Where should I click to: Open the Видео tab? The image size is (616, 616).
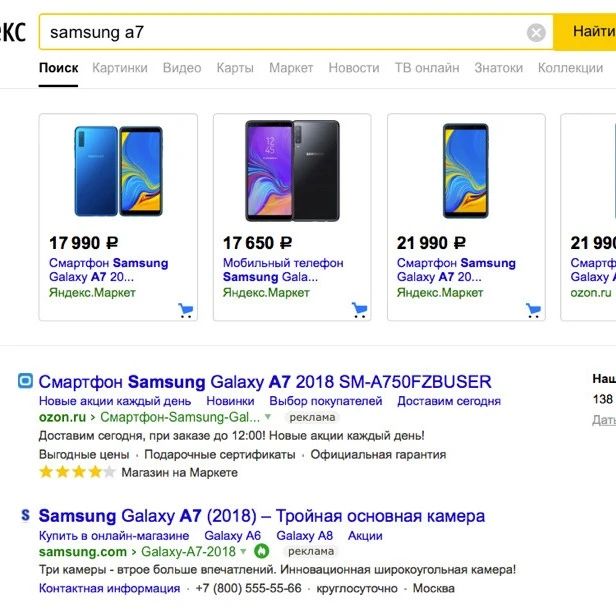coord(182,68)
